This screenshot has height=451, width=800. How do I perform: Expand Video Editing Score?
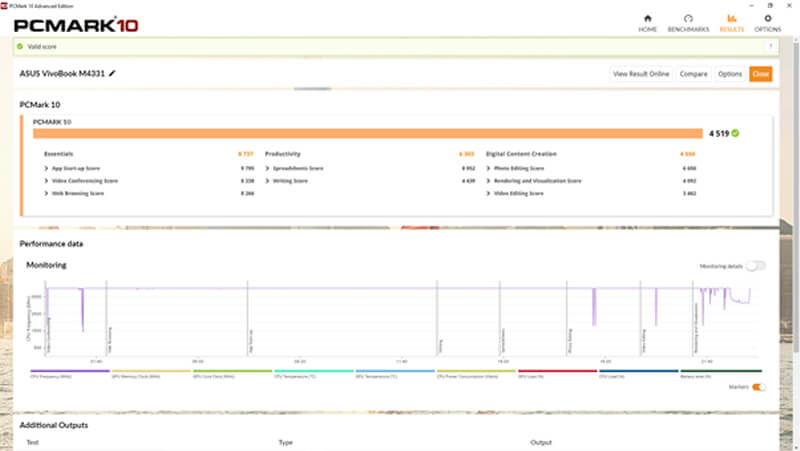pyautogui.click(x=488, y=193)
